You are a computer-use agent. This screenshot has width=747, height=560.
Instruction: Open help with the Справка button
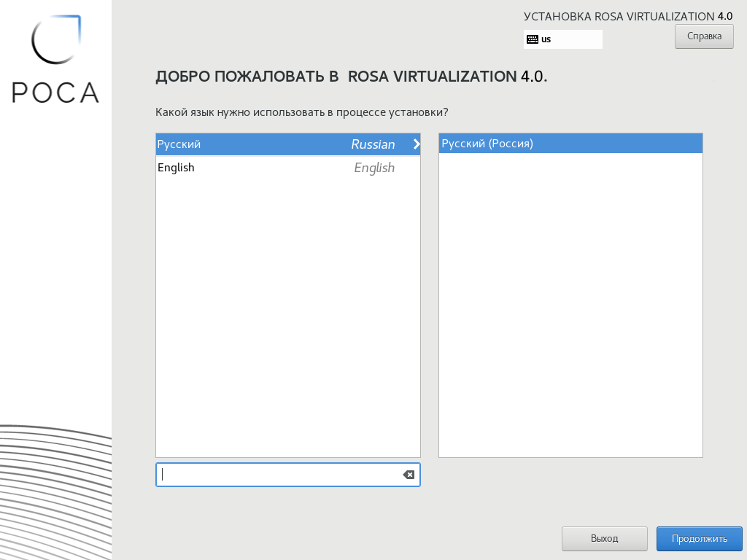tap(703, 36)
